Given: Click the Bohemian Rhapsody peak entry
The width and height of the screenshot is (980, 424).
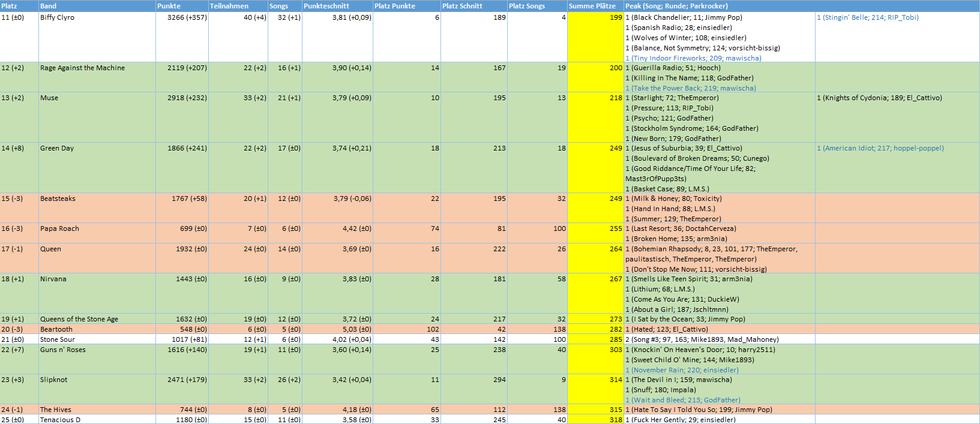Looking at the screenshot, I should coord(711,249).
